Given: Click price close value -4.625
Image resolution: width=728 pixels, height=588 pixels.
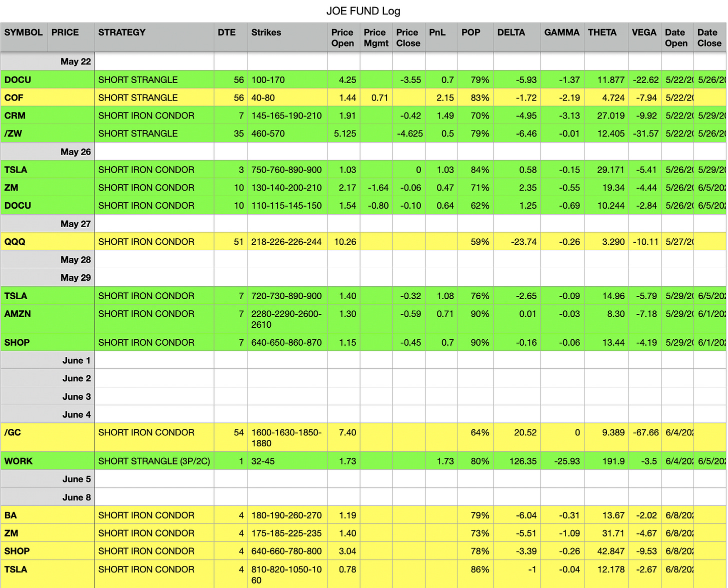Looking at the screenshot, I should click(x=409, y=134).
